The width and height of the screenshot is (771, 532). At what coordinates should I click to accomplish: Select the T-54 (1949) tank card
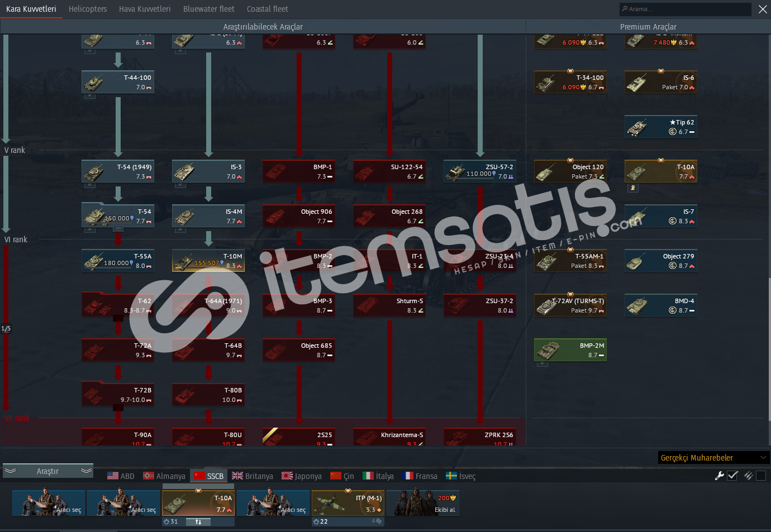(x=118, y=171)
